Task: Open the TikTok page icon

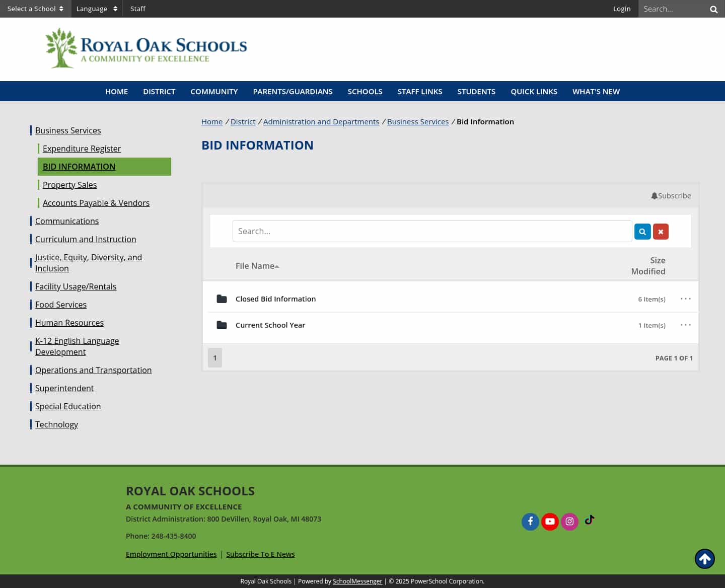Action: pyautogui.click(x=589, y=521)
